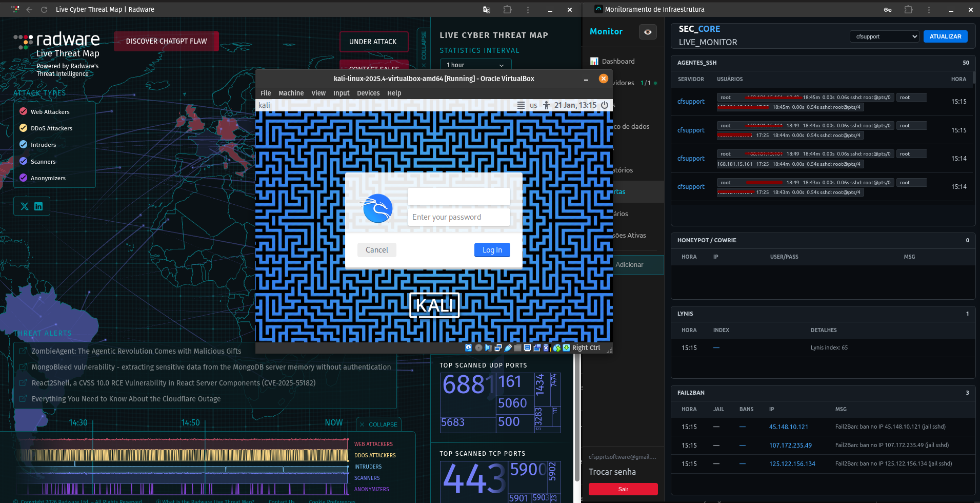The width and height of the screenshot is (980, 503).
Task: Share the Radware threat map on LinkedIn
Action: 38,206
